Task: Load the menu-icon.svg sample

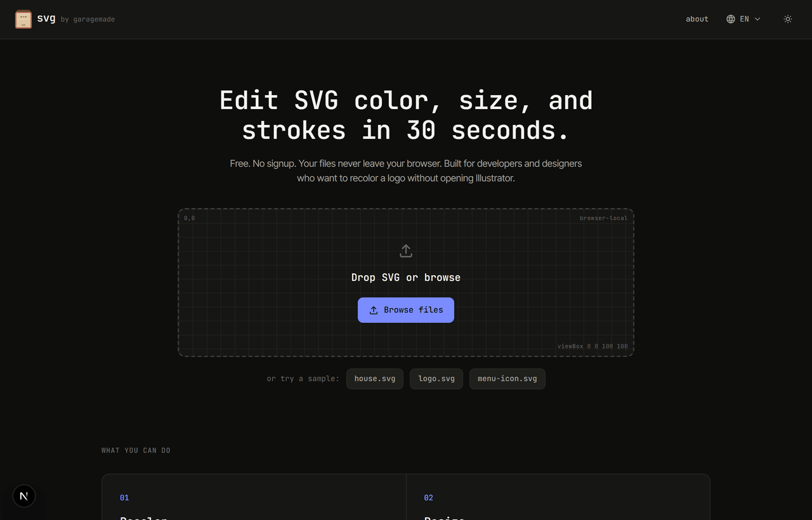Action: tap(507, 379)
